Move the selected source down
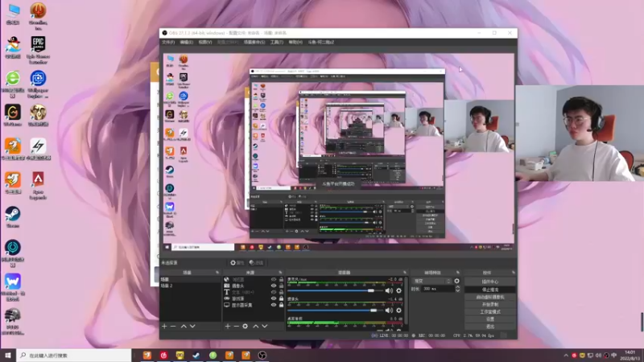The width and height of the screenshot is (644, 362). 265,327
